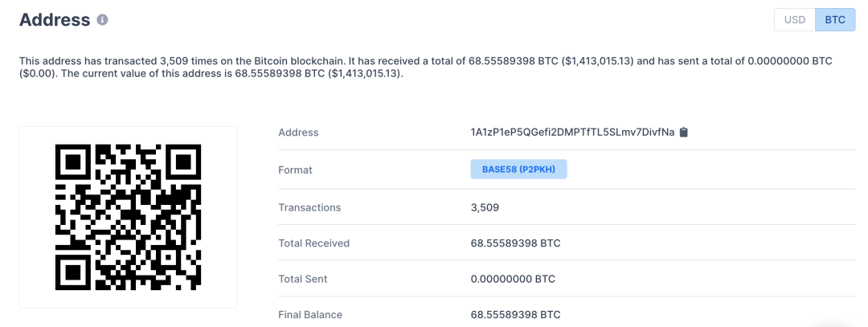Click the Address row label in table
The width and height of the screenshot is (868, 327).
pos(298,133)
